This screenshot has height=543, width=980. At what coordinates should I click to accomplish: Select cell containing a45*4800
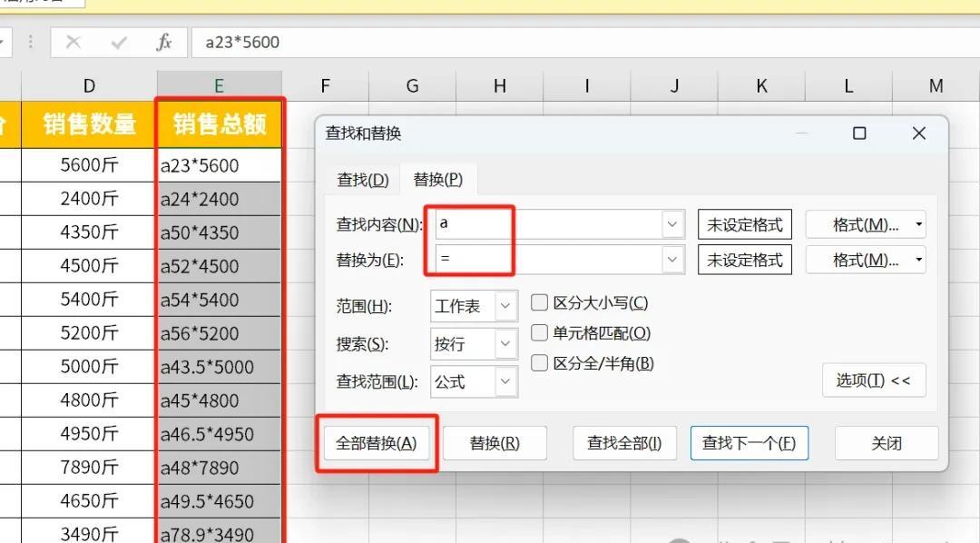pos(219,400)
